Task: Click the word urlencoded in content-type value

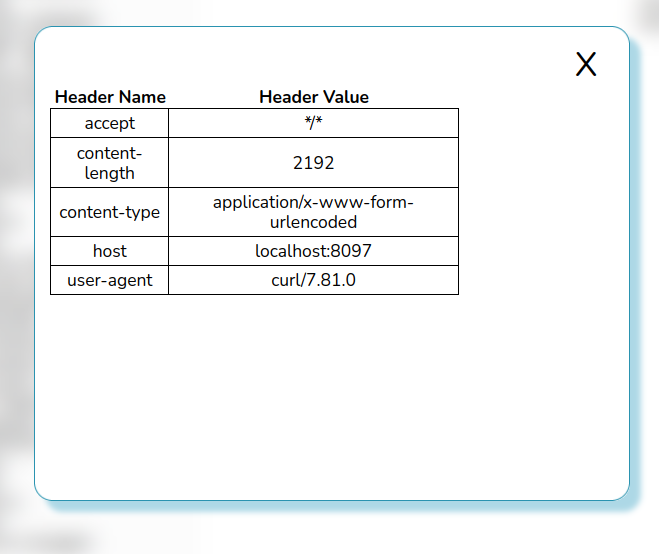Action: point(313,222)
